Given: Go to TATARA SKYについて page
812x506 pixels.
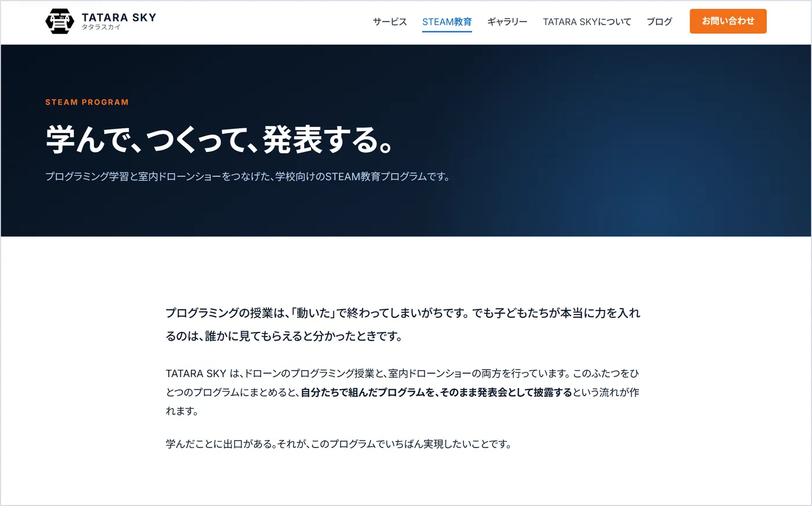Looking at the screenshot, I should point(587,21).
